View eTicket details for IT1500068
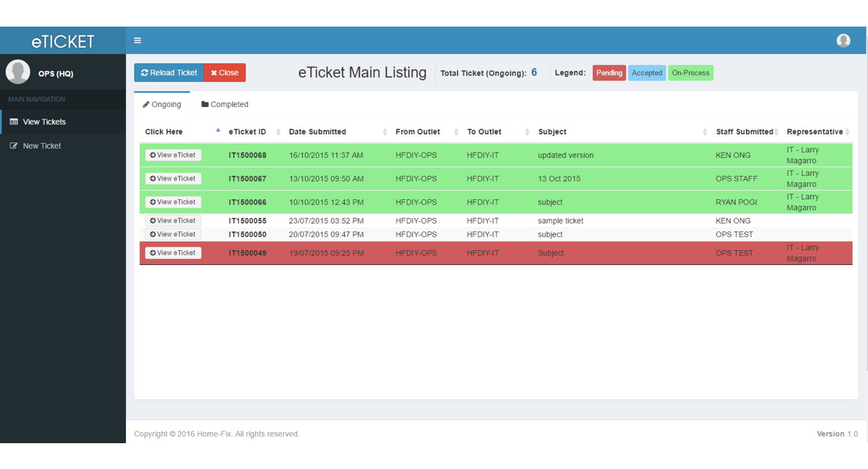Image resolution: width=868 pixels, height=469 pixels. 173,155
